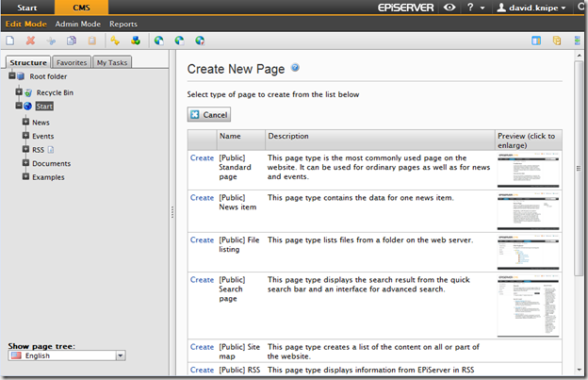Enlarge the News item preview thumbnail
This screenshot has width=588, height=380.
529,211
